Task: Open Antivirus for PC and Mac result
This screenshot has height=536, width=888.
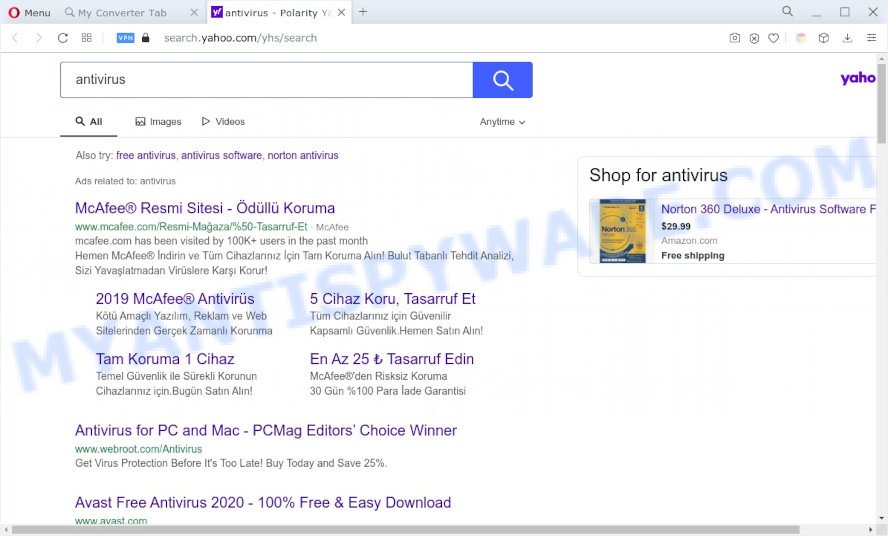Action: click(x=266, y=430)
